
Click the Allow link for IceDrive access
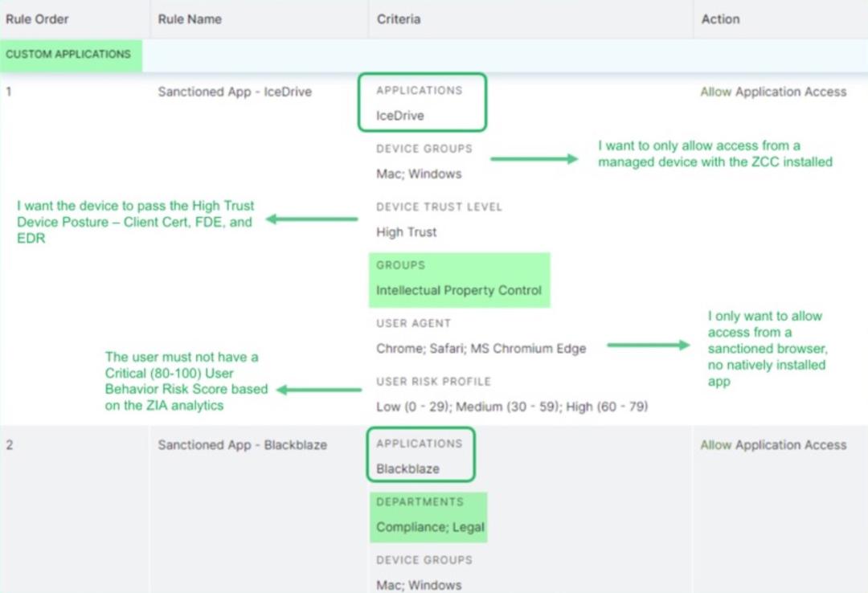point(713,92)
